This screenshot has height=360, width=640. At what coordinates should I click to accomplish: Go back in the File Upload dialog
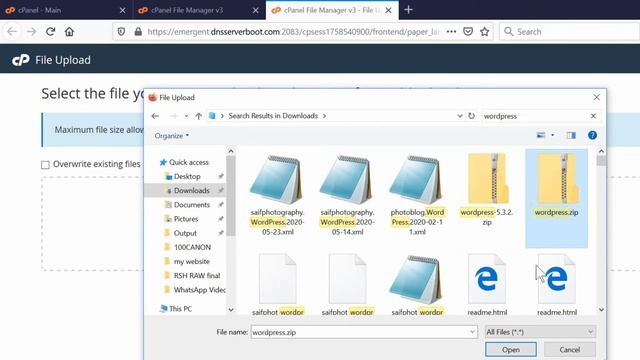155,116
